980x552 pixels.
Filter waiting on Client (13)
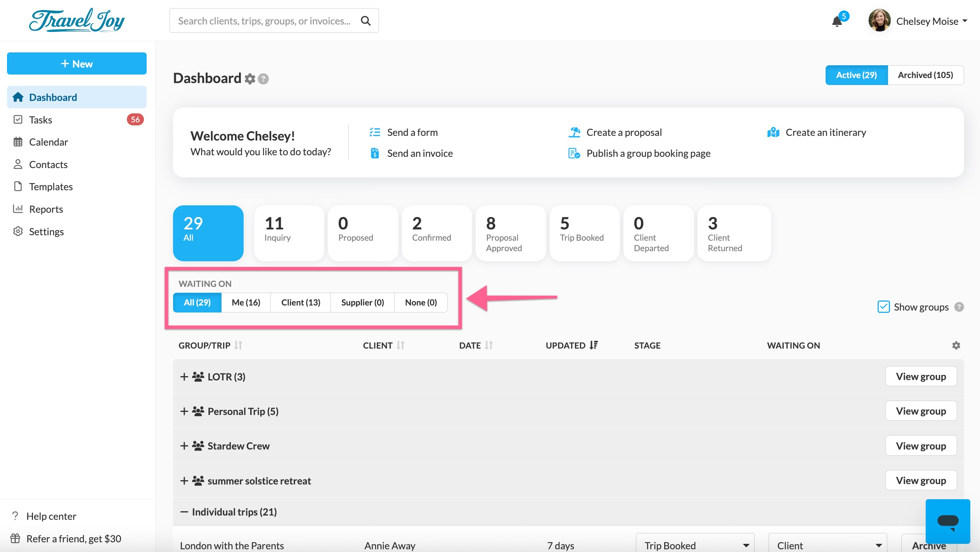pyautogui.click(x=300, y=302)
